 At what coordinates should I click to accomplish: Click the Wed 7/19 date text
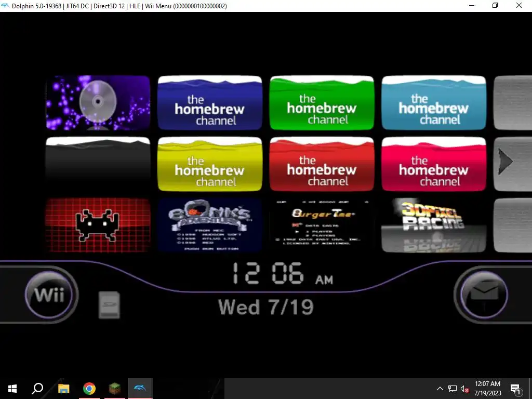point(266,308)
